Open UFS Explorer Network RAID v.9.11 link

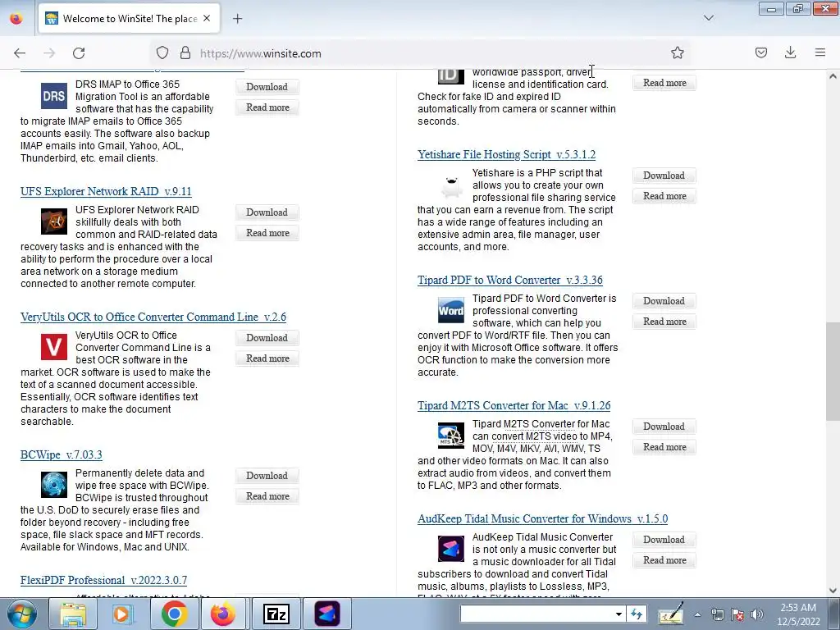pyautogui.click(x=106, y=191)
